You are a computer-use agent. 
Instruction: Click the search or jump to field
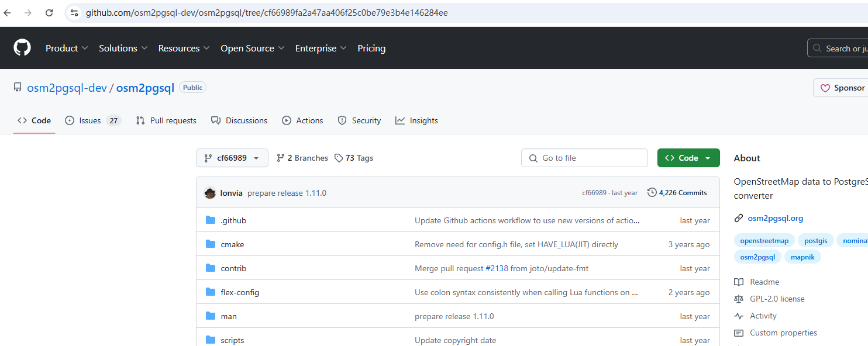[x=838, y=49]
